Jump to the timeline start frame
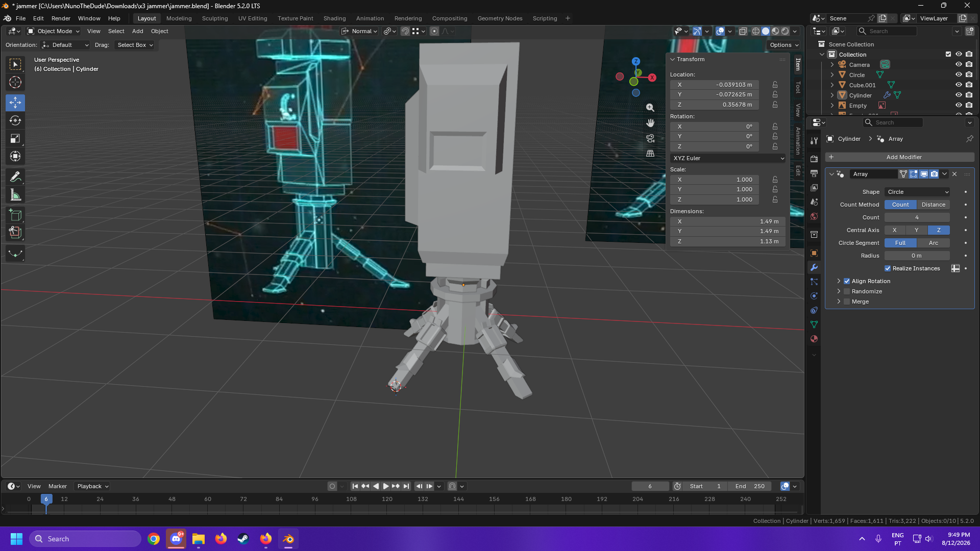Image resolution: width=980 pixels, height=551 pixels. (355, 486)
